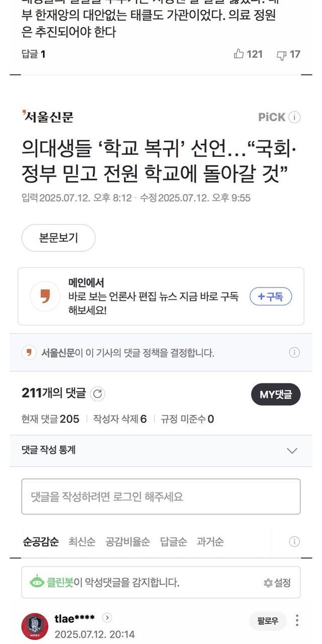322x644 pixels.
Task: Click info icon beside sort tabs
Action: pyautogui.click(x=294, y=542)
